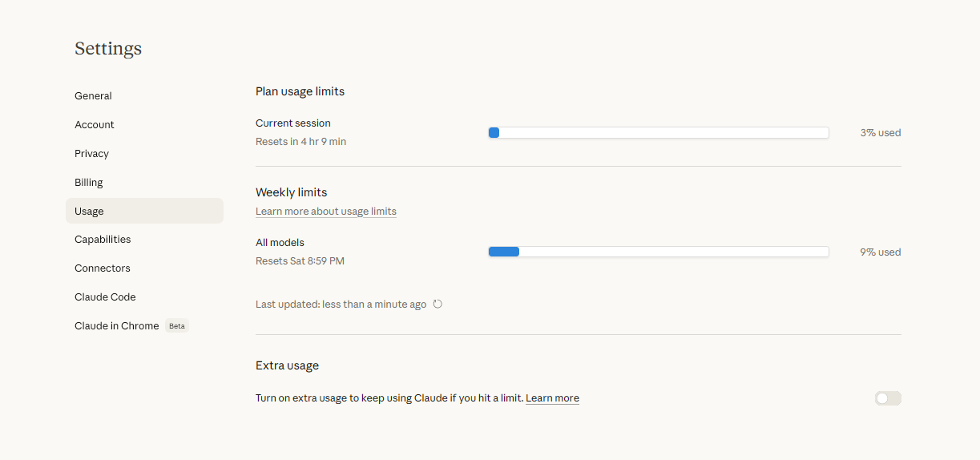Click the Beta badge
The width and height of the screenshot is (980, 460).
coord(177,326)
